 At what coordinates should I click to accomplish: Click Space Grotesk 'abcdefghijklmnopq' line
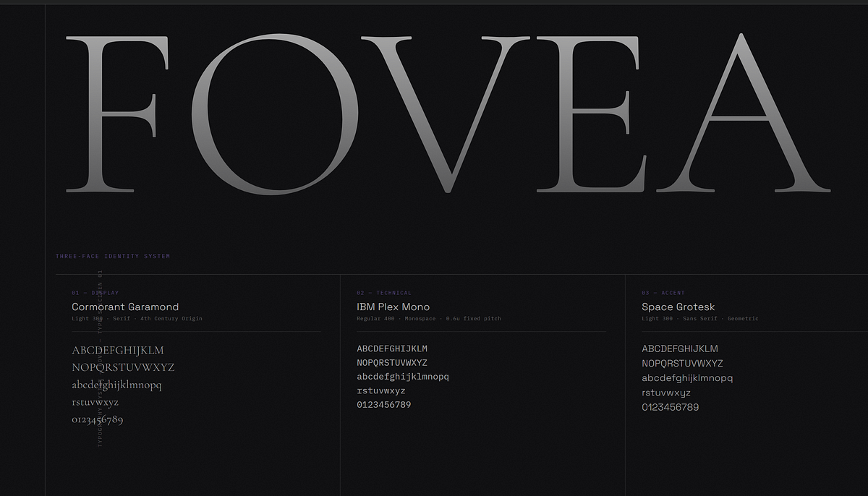(687, 378)
